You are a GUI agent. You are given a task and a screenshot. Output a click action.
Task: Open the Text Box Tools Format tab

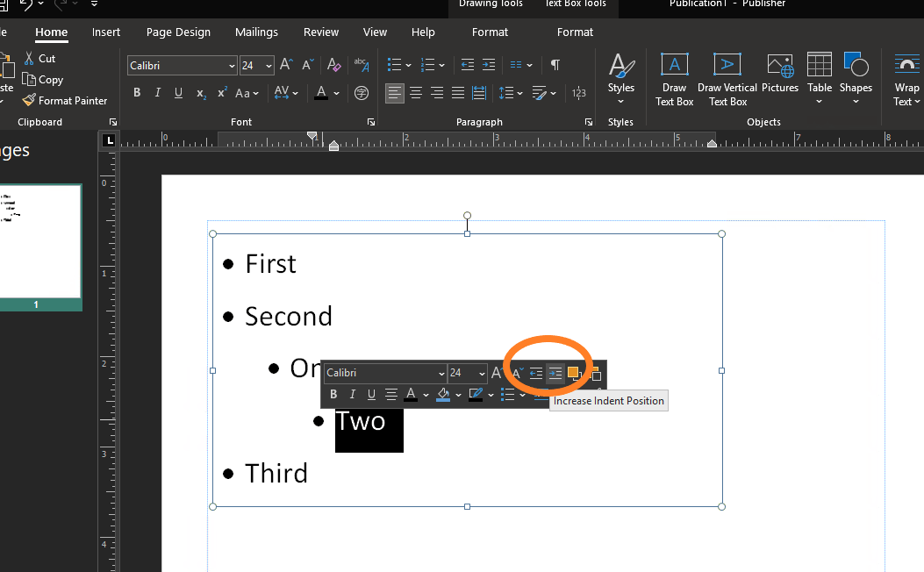[x=575, y=32]
